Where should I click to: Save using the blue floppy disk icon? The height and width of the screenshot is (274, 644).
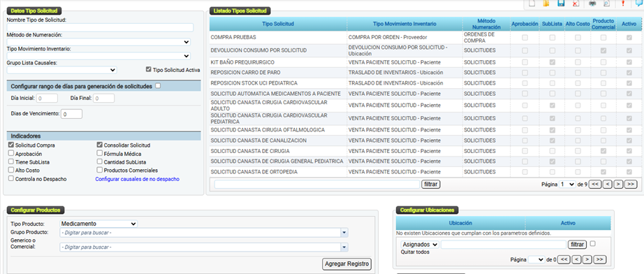pyautogui.click(x=561, y=3)
